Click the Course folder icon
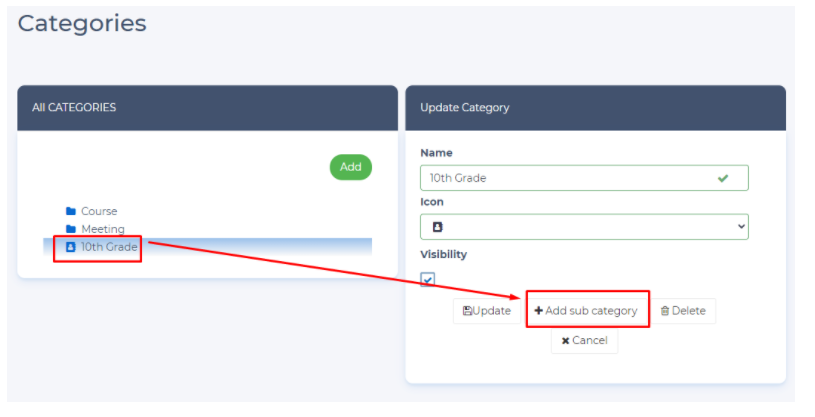815x417 pixels. pos(70,211)
